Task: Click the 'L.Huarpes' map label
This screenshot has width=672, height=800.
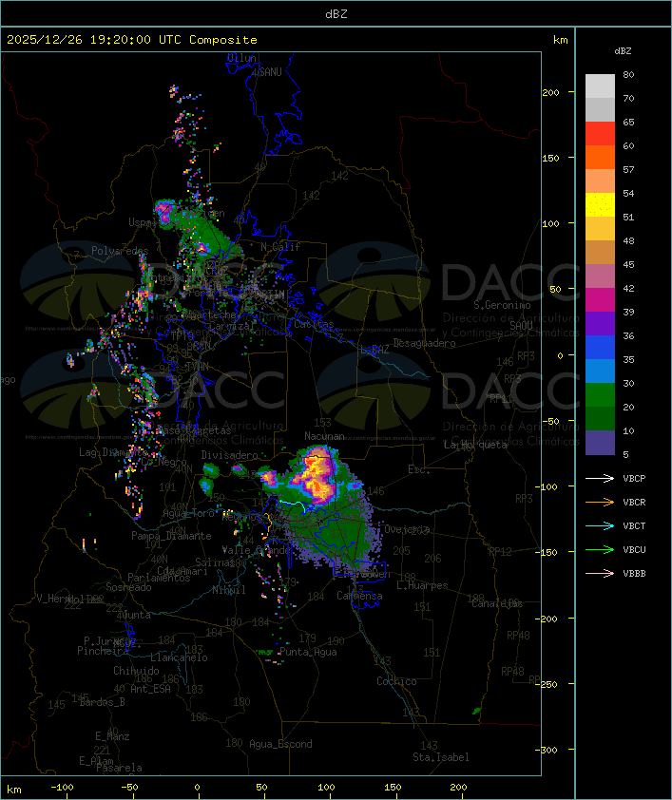Action: pos(422,585)
